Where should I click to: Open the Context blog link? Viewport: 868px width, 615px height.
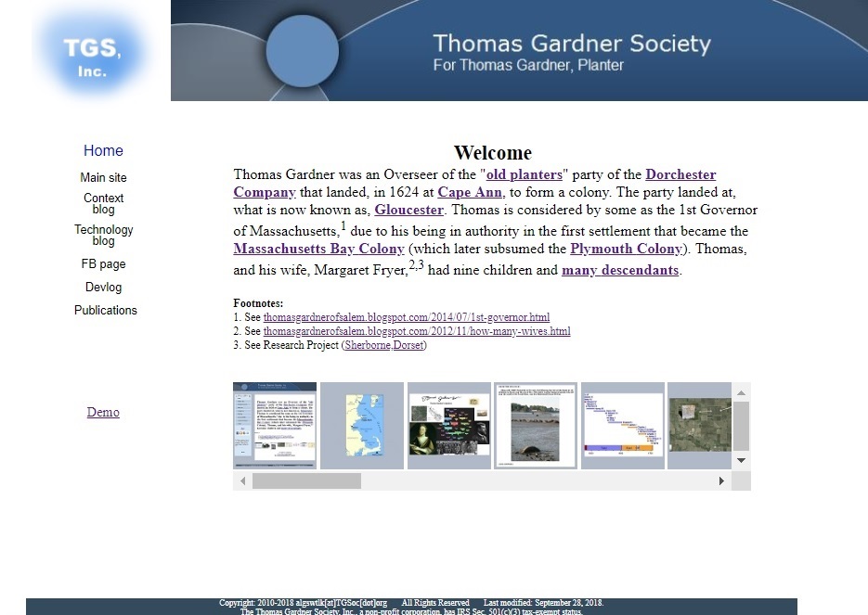[103, 203]
